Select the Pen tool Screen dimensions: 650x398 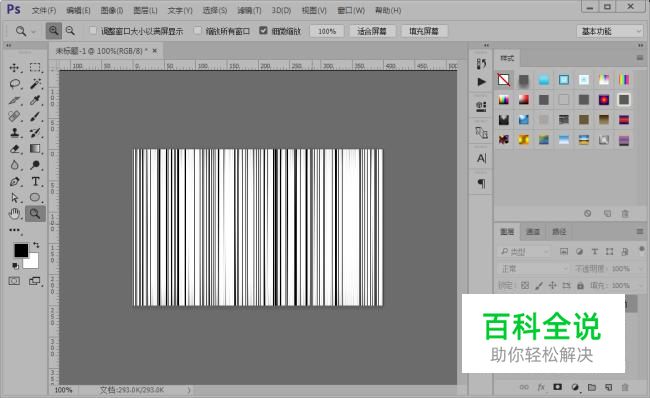click(15, 182)
